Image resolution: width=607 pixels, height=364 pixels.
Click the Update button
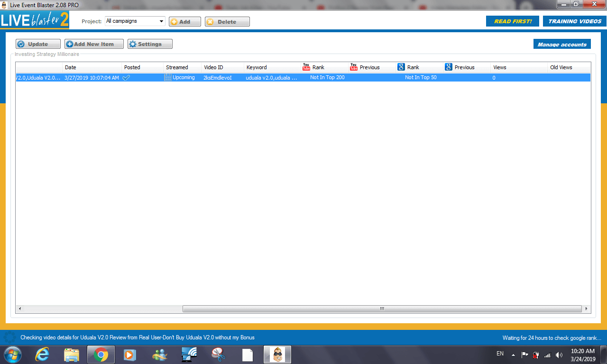(38, 44)
